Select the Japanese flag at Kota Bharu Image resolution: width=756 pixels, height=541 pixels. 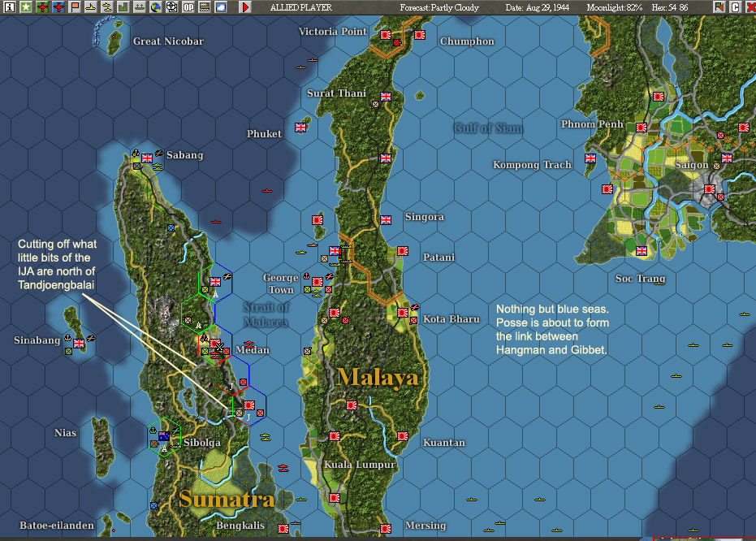pos(403,313)
